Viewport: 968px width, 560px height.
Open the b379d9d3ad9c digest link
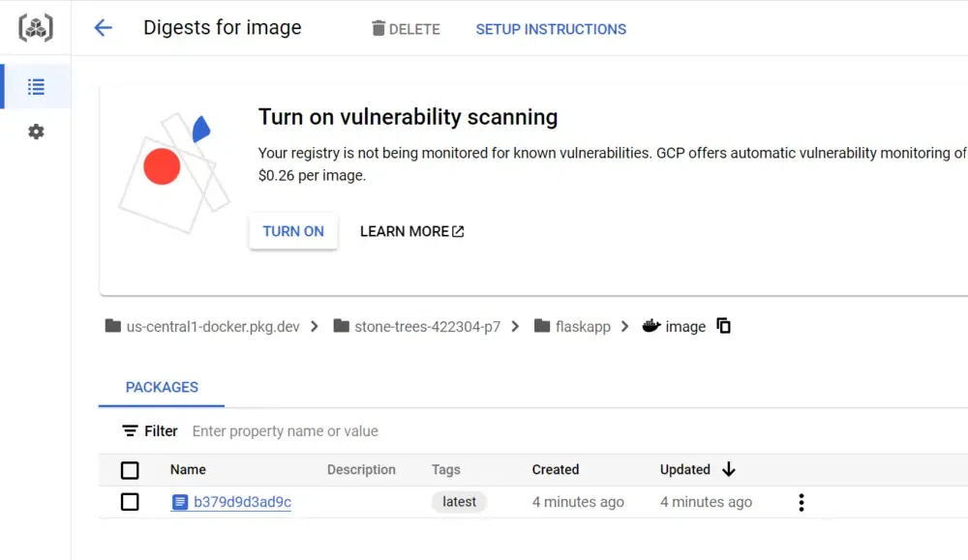click(x=242, y=502)
